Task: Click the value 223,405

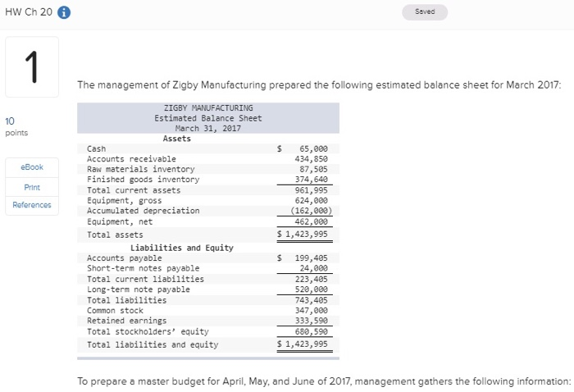Action: coord(311,280)
